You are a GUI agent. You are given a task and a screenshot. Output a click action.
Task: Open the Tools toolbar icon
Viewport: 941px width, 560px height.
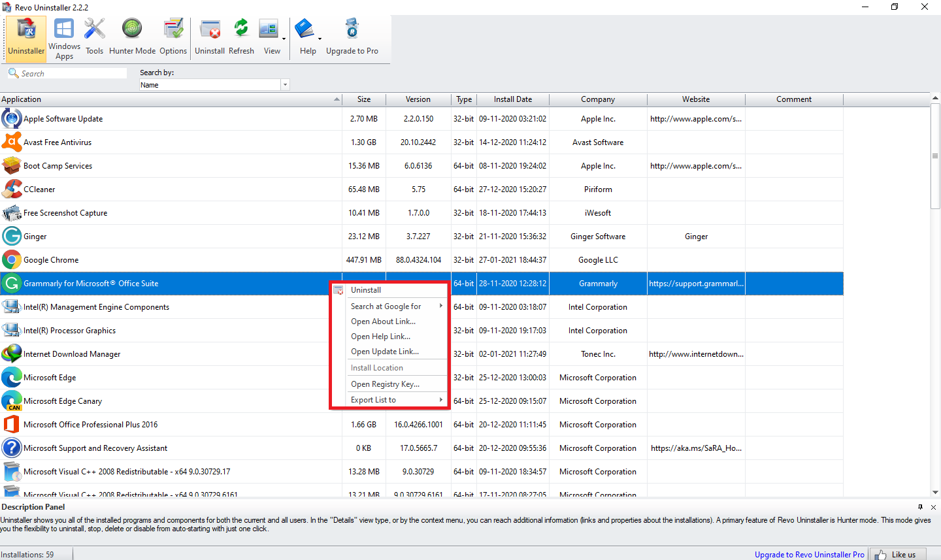pos(94,38)
